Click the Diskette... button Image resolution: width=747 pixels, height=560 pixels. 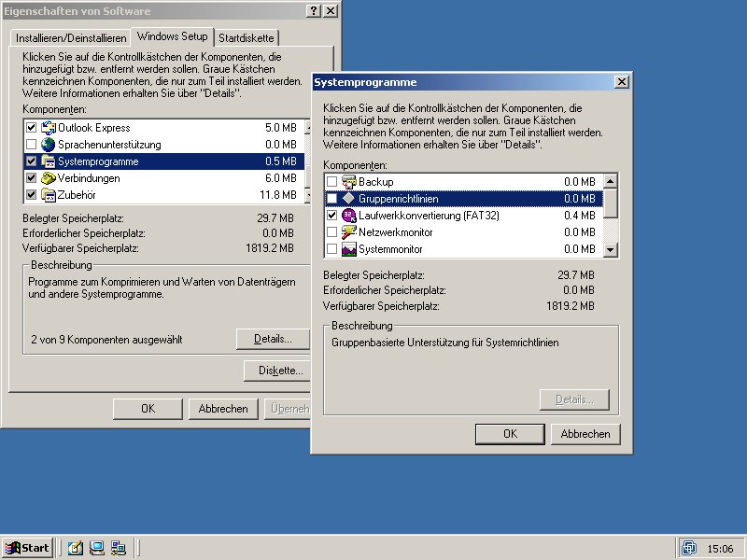pyautogui.click(x=277, y=371)
